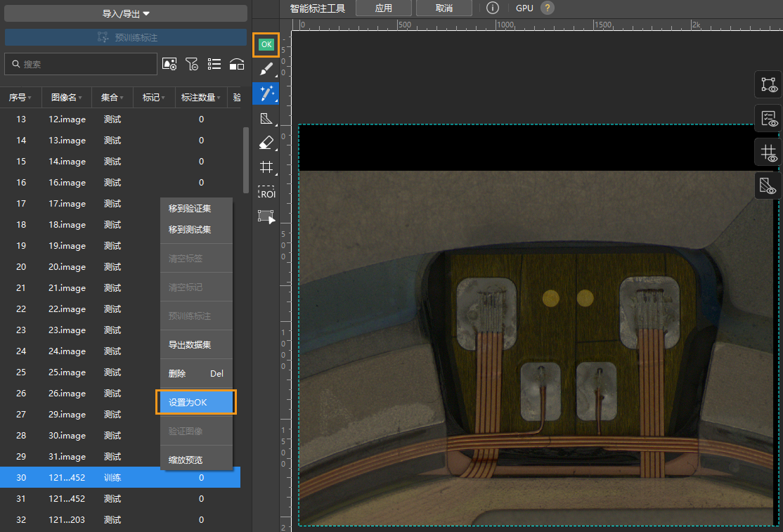
Task: Select row 15 named 14.image
Action: [x=120, y=161]
